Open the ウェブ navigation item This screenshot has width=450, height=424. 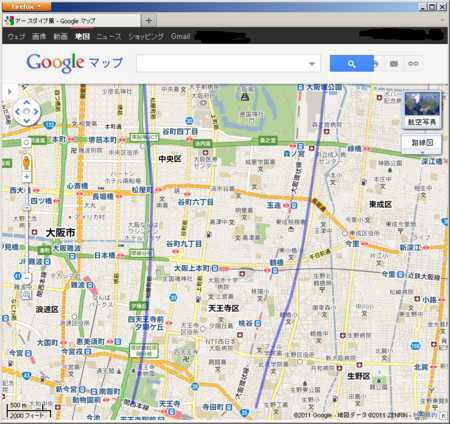(x=16, y=36)
